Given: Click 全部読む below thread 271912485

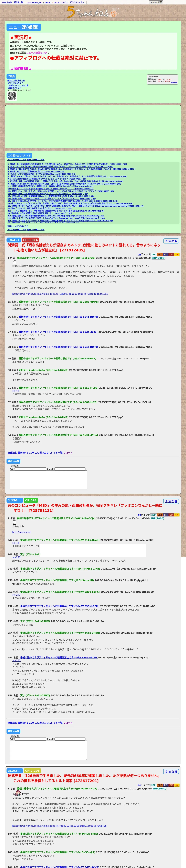Looking at the screenshot, I should pyautogui.click(x=12, y=453).
